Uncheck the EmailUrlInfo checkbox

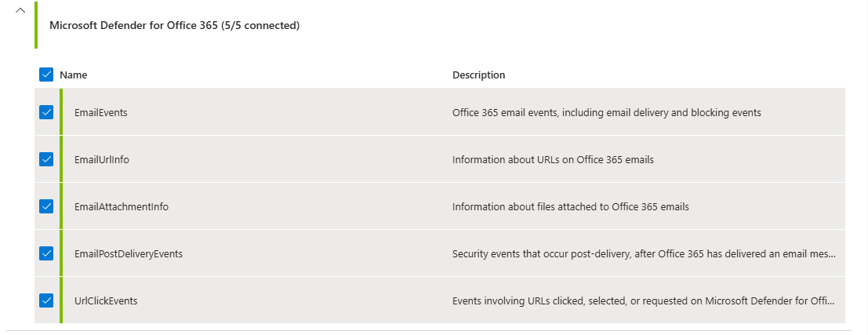46,159
